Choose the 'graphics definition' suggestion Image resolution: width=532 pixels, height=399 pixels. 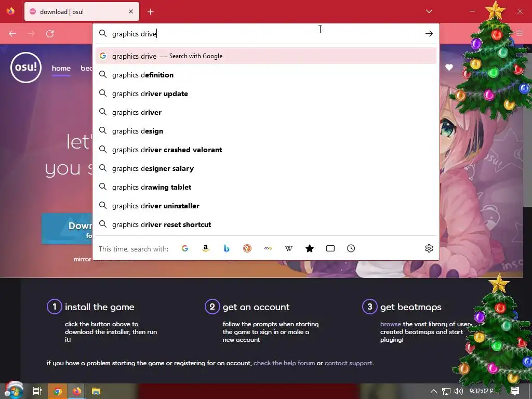point(266,75)
